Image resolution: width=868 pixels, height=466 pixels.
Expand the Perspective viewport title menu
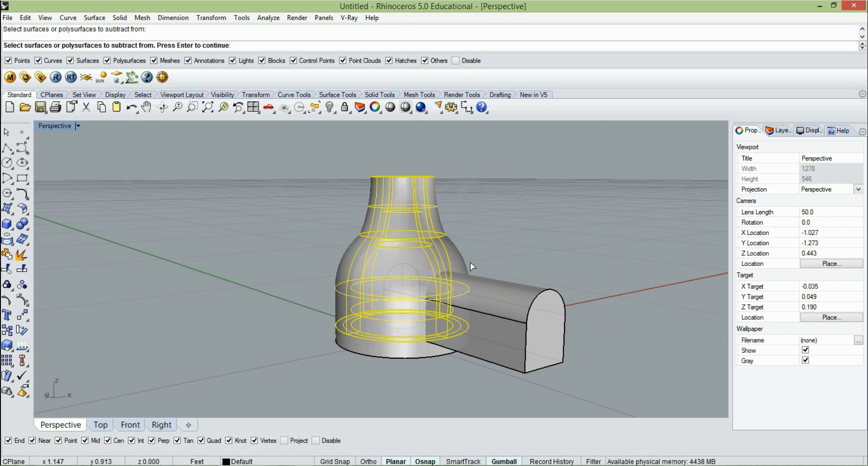(x=78, y=126)
